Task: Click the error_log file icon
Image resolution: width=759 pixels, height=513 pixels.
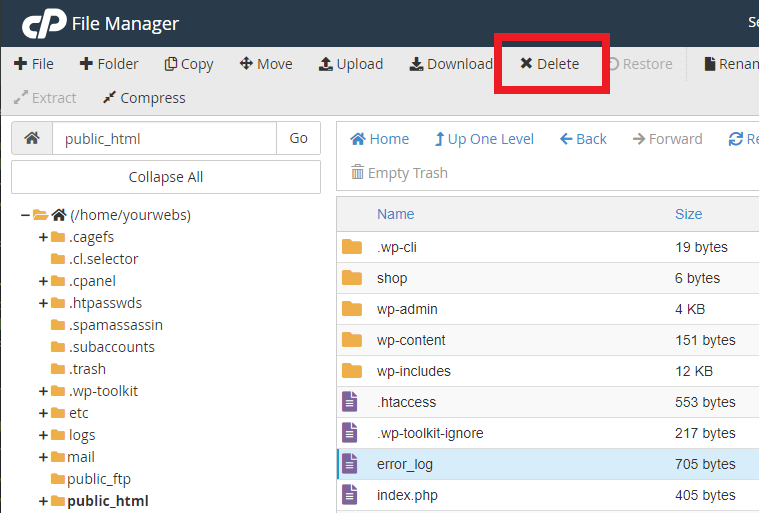Action: click(x=350, y=464)
